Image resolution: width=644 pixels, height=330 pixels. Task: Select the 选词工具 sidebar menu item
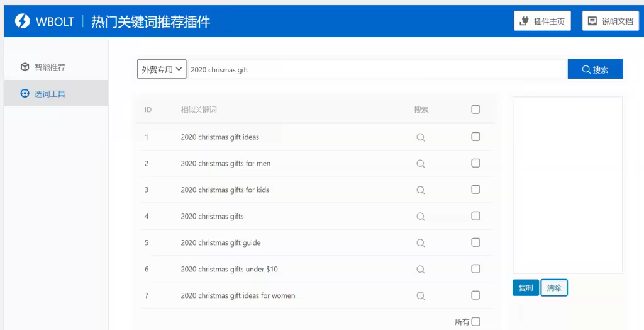tap(56, 93)
